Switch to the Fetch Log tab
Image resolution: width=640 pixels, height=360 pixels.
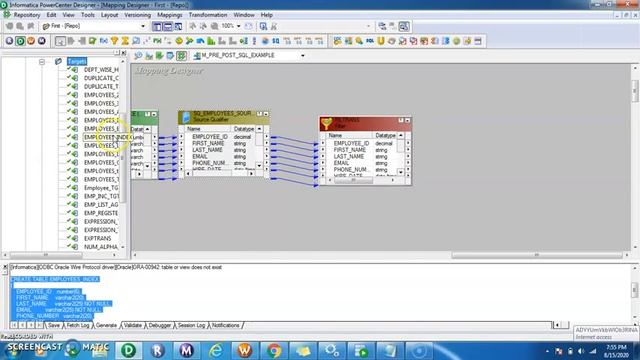pos(78,325)
